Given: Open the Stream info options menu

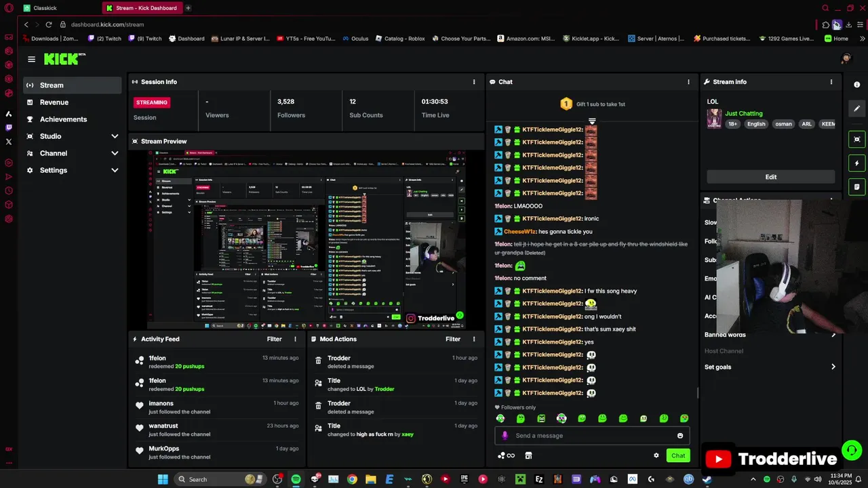Looking at the screenshot, I should 831,82.
